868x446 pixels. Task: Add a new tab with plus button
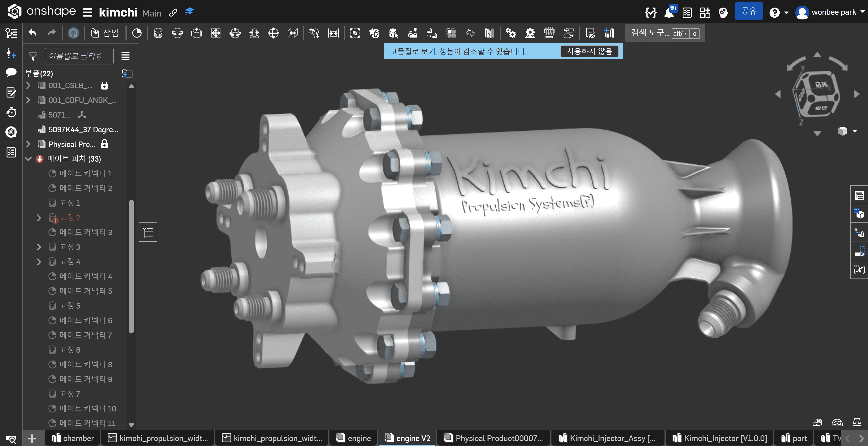[32, 438]
